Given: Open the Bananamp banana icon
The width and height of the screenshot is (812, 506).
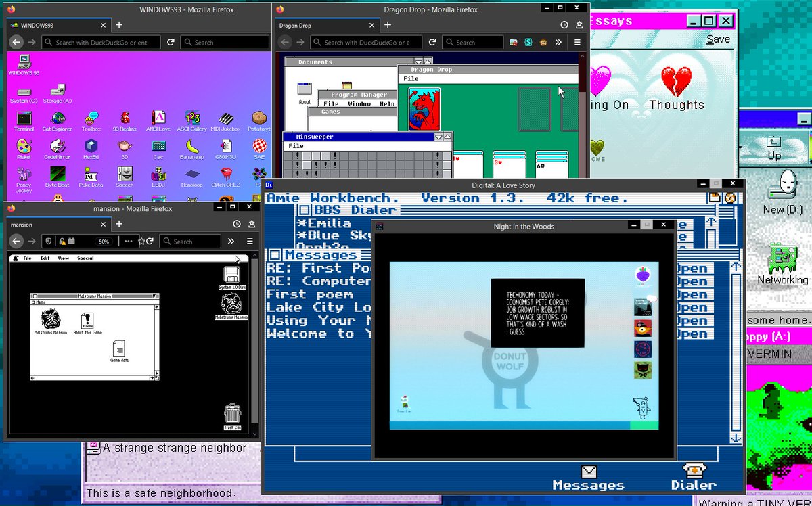Looking at the screenshot, I should (x=192, y=146).
